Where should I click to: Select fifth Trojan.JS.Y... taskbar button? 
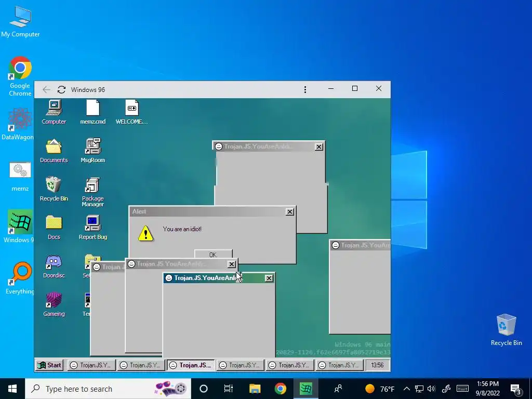tap(290, 365)
